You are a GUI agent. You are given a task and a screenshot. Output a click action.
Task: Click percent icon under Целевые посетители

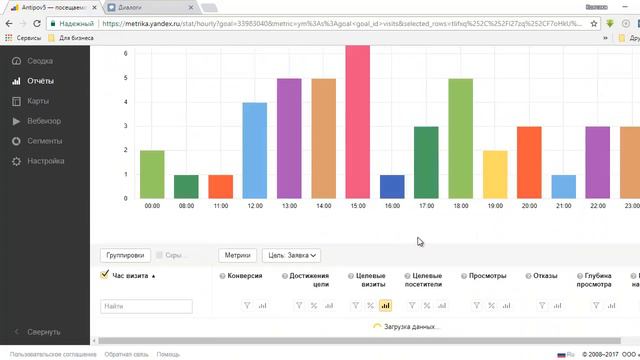point(427,305)
